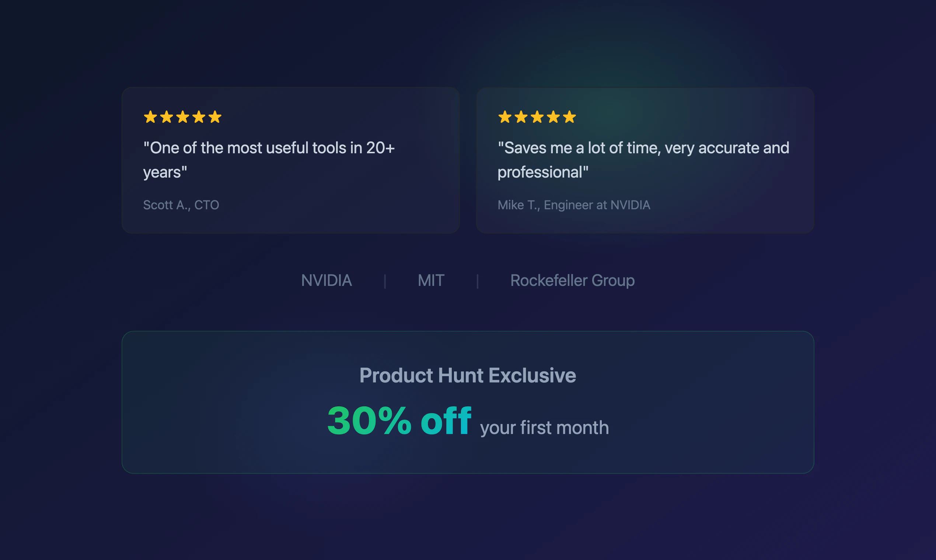Screen dimensions: 936x560
Task: Click the fourth star in Mike's review
Action: 553,117
